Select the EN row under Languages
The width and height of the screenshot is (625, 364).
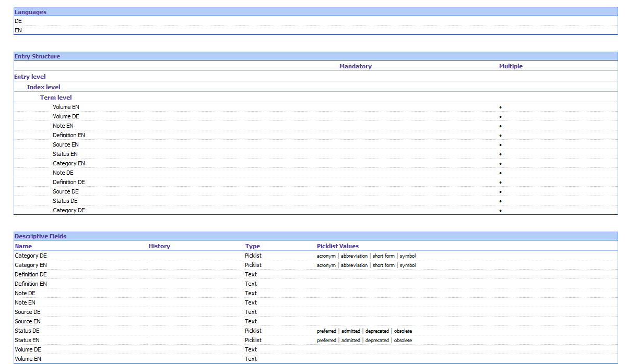coord(18,30)
